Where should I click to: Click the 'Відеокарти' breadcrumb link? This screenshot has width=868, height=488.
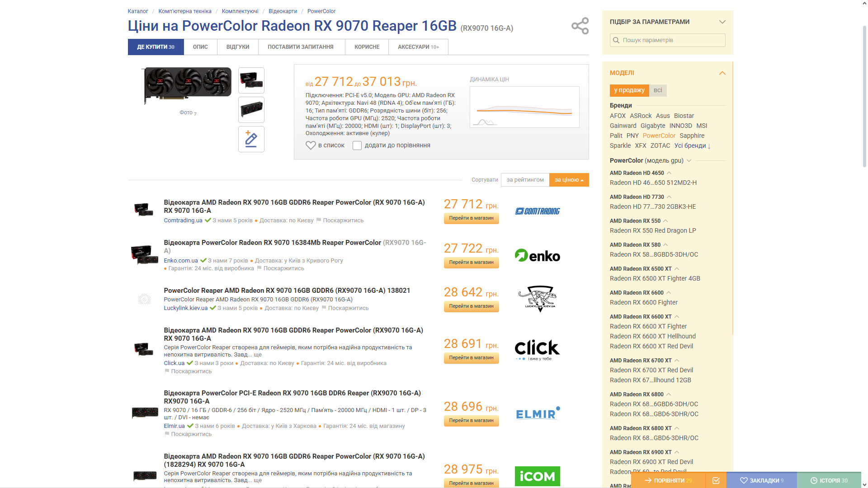tap(283, 11)
